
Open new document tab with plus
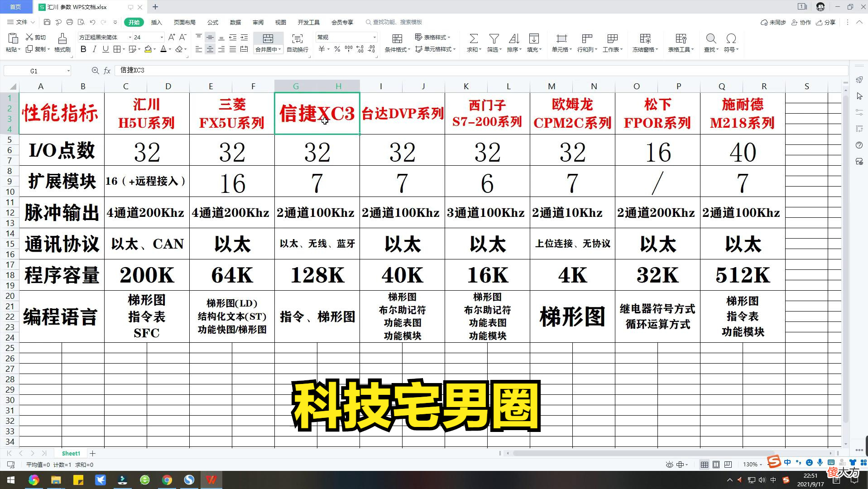(x=155, y=7)
